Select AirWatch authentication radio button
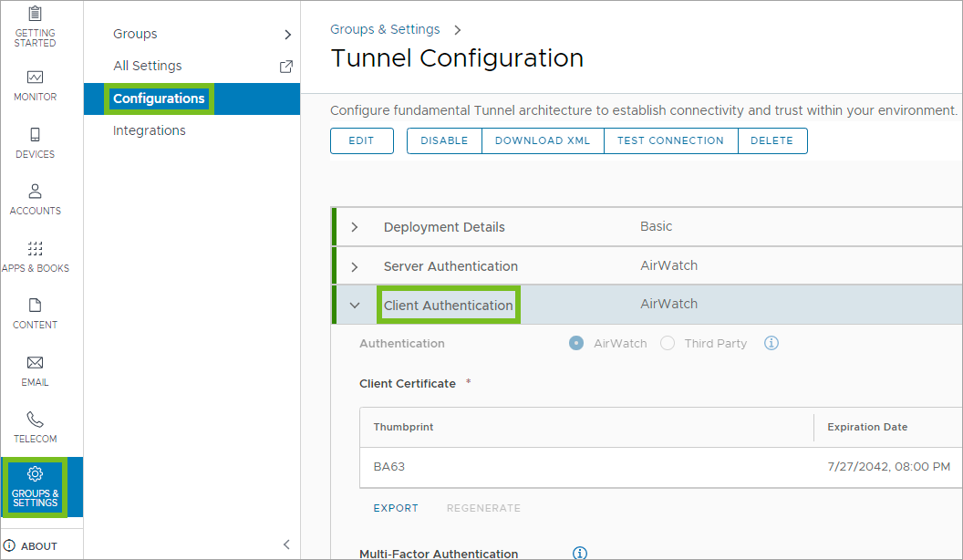Screen dimensions: 963x560 tap(576, 343)
